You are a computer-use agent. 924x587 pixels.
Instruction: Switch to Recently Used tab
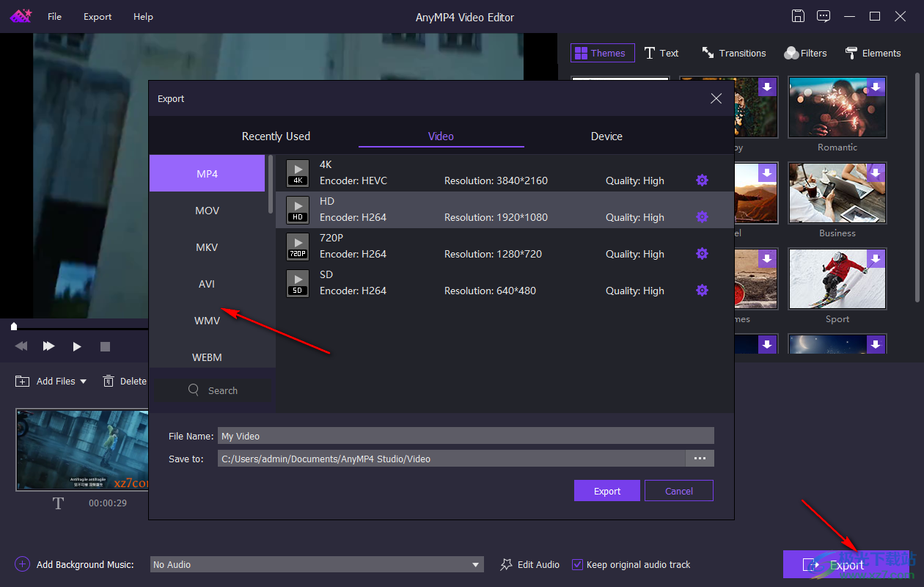pyautogui.click(x=276, y=136)
